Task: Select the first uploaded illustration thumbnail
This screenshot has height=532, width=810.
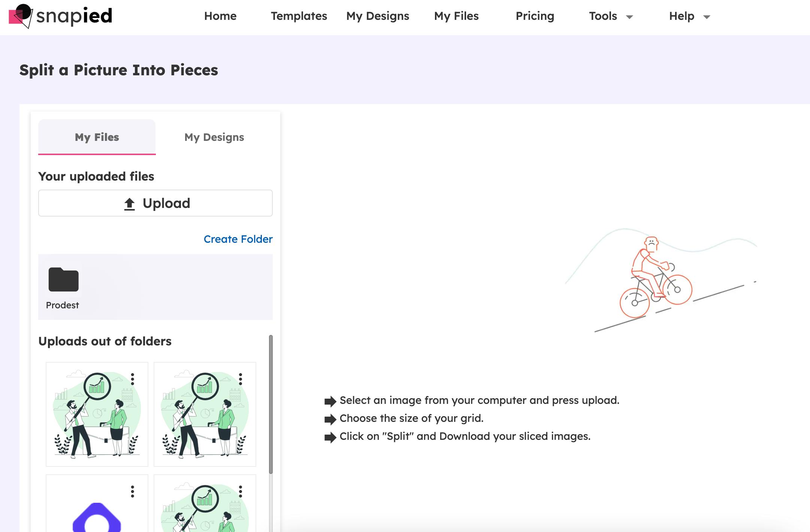Action: click(x=97, y=414)
